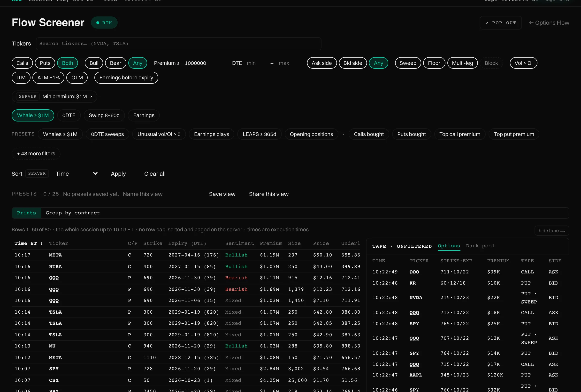Click the DTE max field
Image resolution: width=581 pixels, height=392 pixels.
288,63
